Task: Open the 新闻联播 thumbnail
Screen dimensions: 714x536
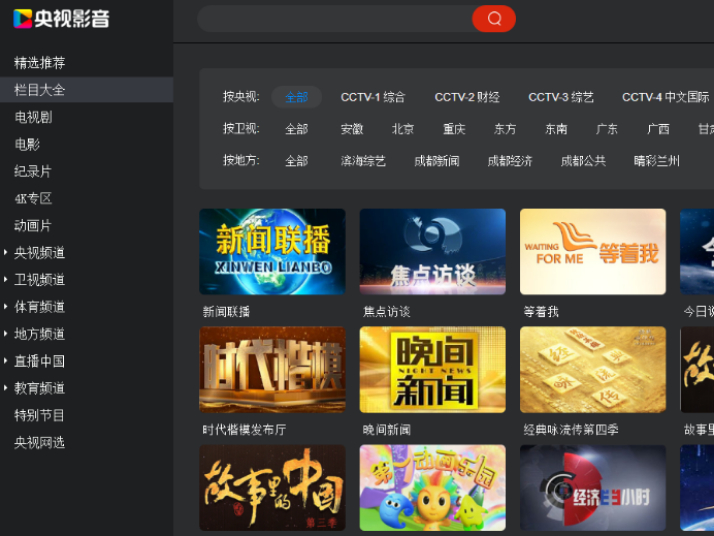Action: point(272,251)
